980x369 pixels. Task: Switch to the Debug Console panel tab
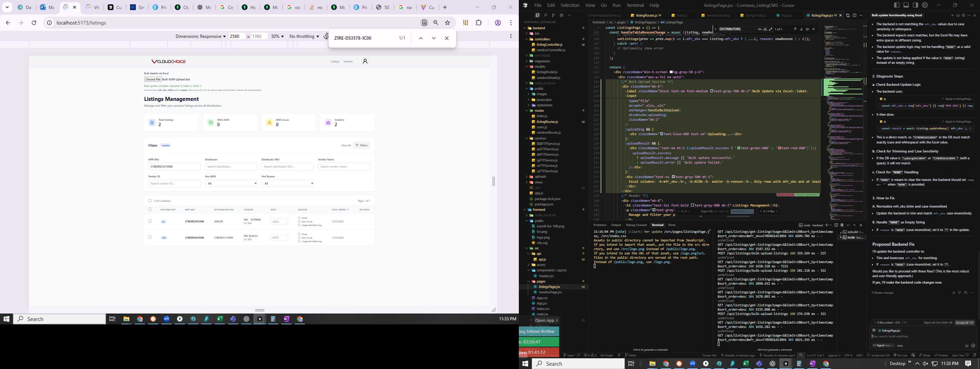click(x=636, y=225)
